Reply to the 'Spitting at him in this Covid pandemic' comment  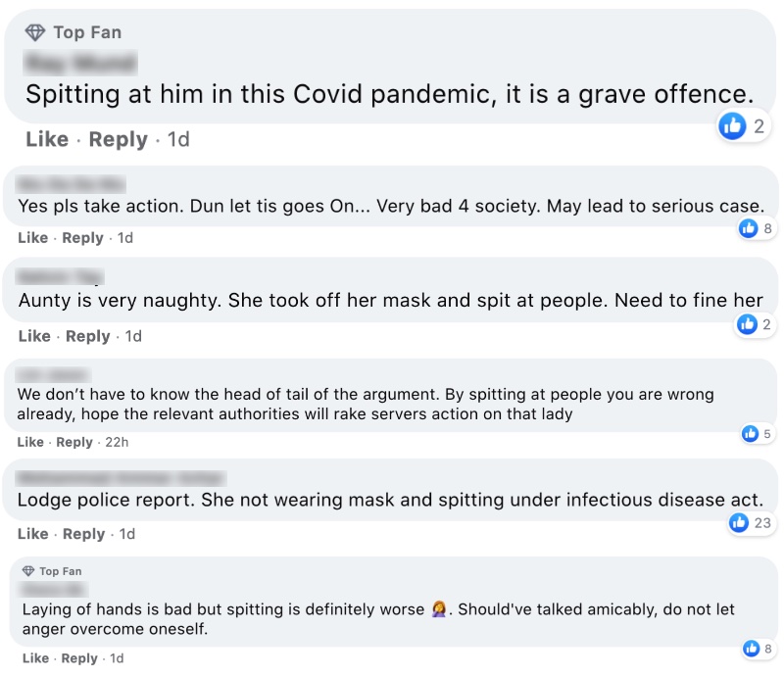pyautogui.click(x=118, y=139)
